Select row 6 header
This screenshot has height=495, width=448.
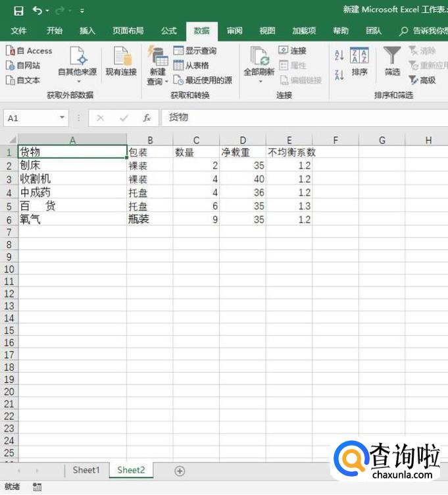tap(9, 219)
